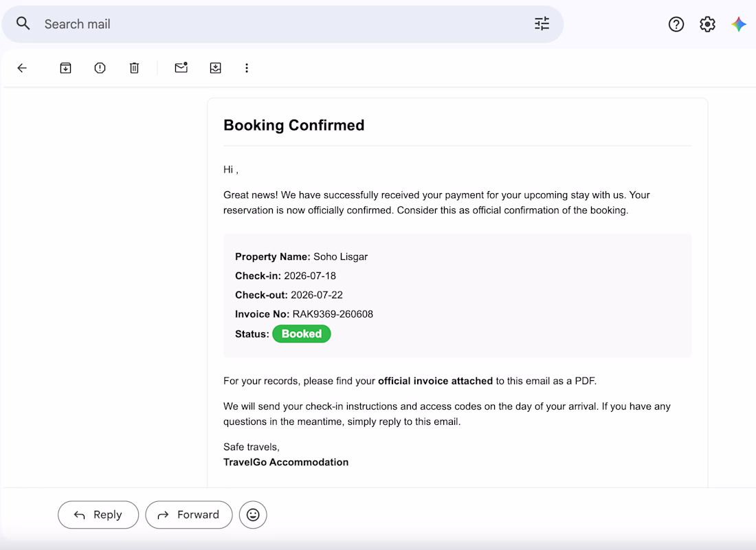Open the Help support icon

click(676, 24)
